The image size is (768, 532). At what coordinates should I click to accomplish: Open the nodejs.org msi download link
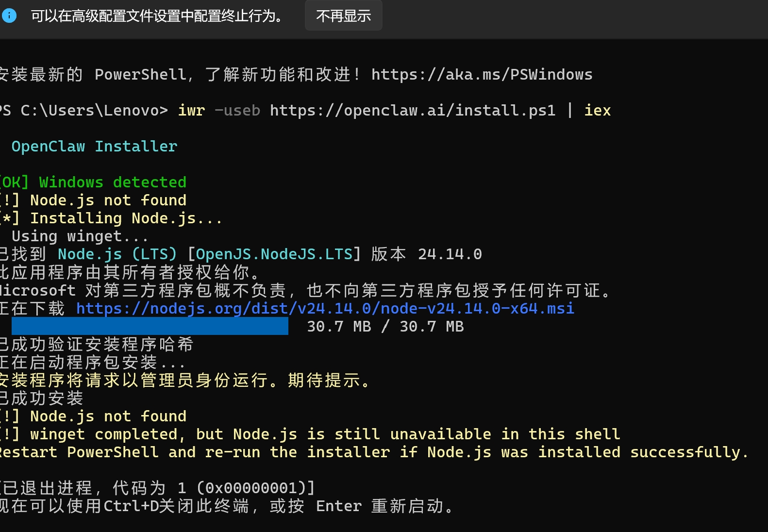pos(325,309)
